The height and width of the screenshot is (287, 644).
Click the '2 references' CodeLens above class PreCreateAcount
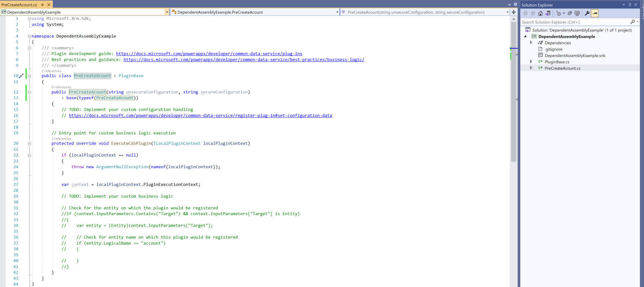point(51,71)
